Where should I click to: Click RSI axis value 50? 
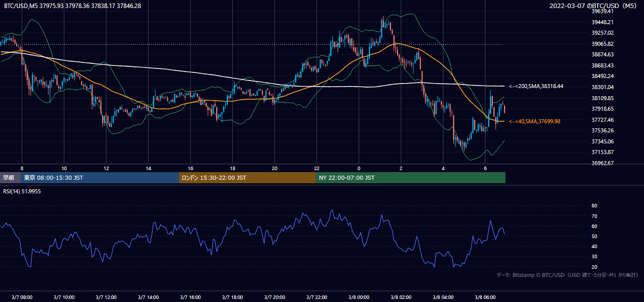(x=594, y=236)
